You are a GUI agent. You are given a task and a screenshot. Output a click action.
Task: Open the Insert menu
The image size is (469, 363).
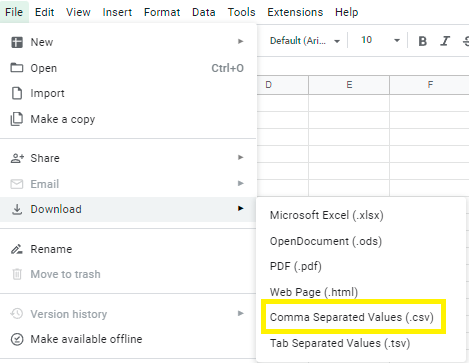click(117, 12)
